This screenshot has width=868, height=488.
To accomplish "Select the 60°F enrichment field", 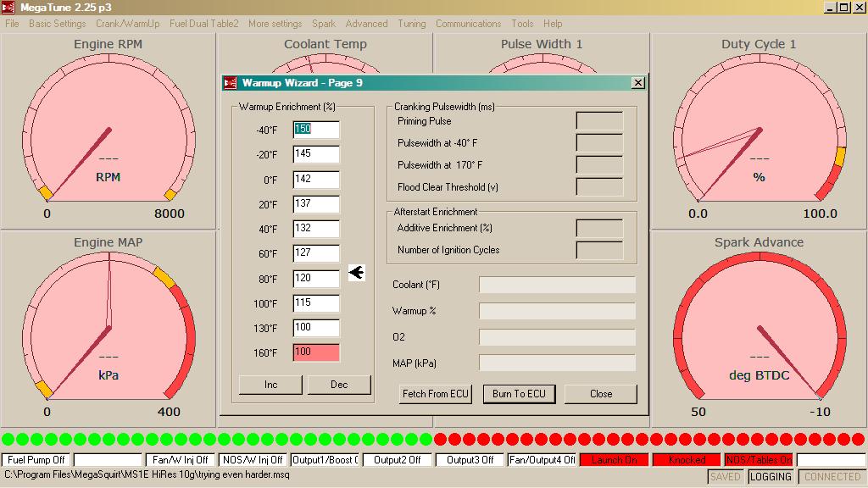I will 316,252.
